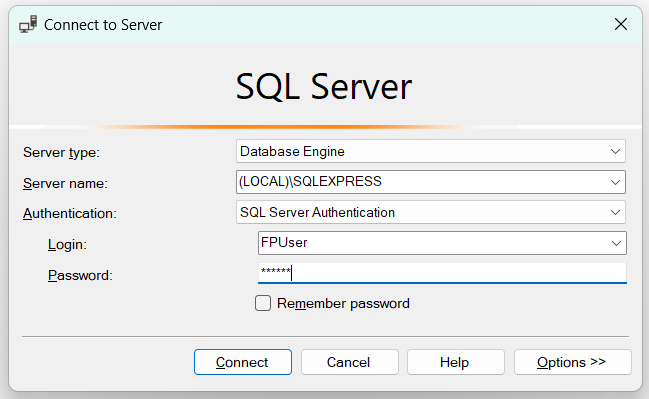
Task: Click the Server name label
Action: [x=65, y=183]
